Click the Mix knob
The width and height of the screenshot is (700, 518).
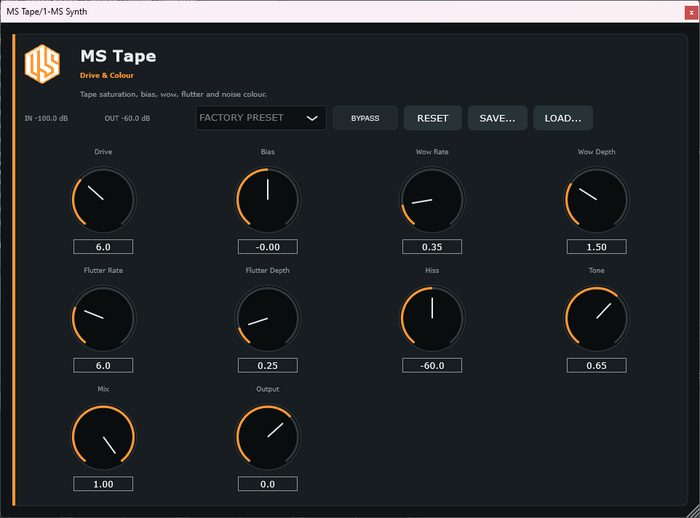103,437
